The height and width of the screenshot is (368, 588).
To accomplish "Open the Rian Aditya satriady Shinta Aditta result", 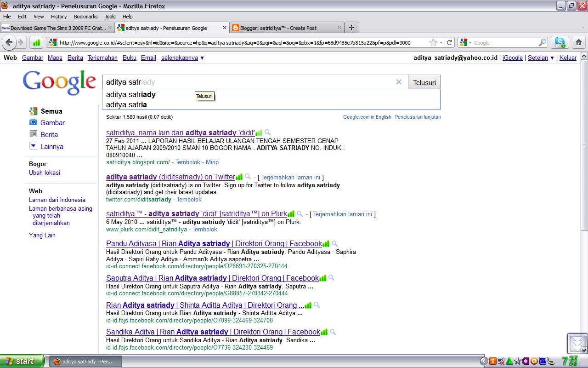I will pos(205,305).
